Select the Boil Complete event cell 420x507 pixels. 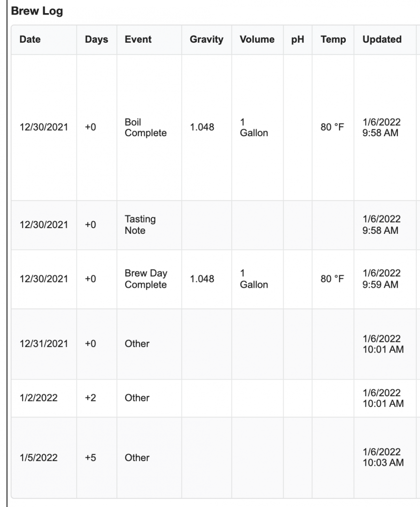146,128
